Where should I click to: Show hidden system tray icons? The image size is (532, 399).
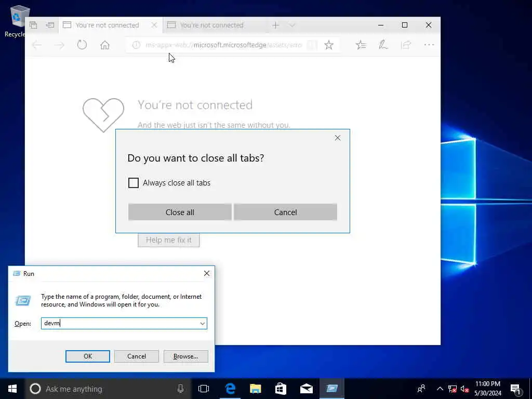click(440, 389)
